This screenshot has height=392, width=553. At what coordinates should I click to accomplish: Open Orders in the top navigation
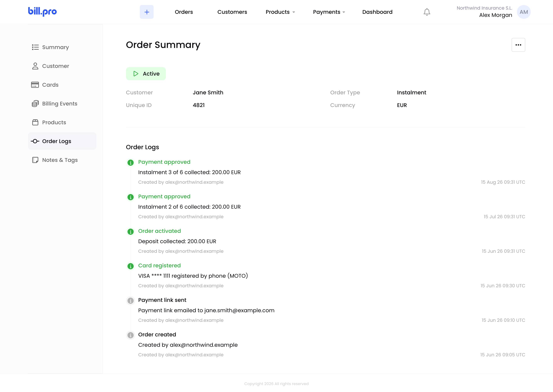[x=184, y=12]
